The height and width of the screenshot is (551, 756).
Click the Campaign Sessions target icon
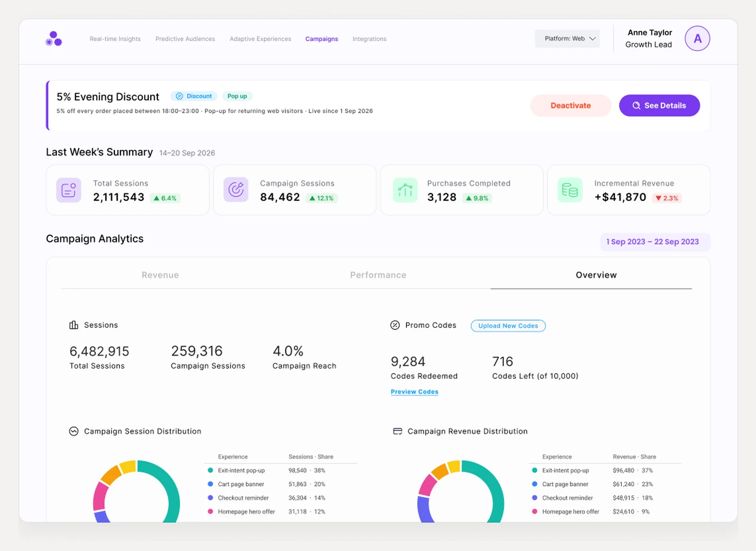236,190
